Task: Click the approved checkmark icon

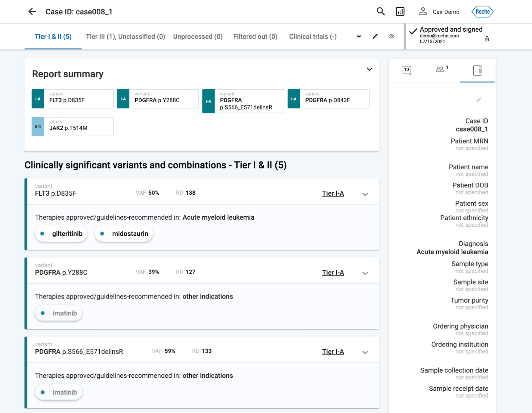Action: [x=413, y=32]
